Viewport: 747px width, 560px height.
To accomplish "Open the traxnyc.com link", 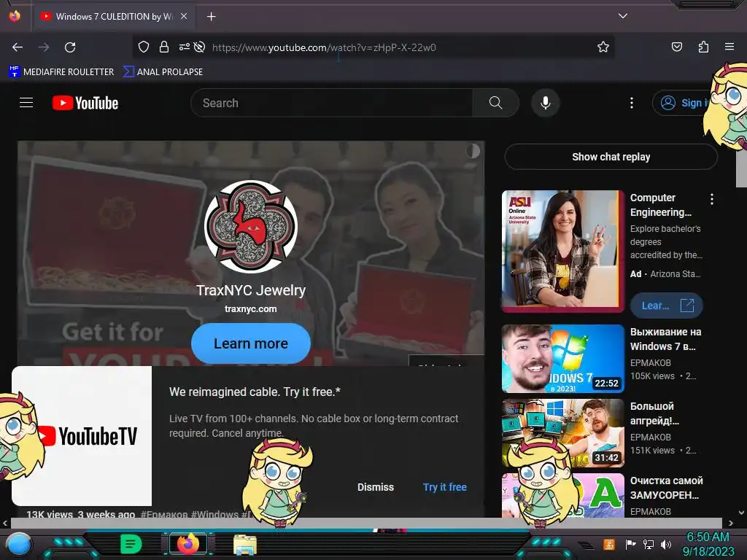I will pos(251,308).
